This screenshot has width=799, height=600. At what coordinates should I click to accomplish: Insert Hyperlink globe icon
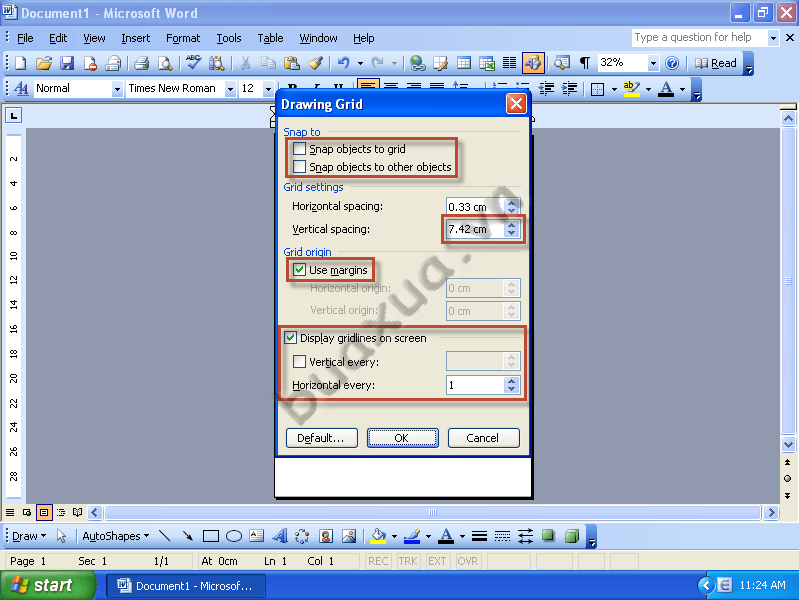point(417,63)
